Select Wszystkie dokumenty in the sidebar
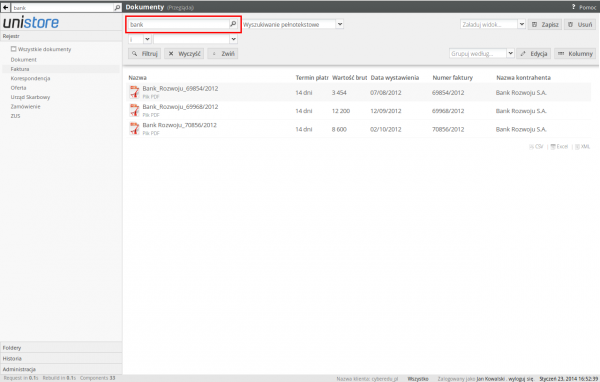This screenshot has height=382, width=600. (x=41, y=49)
